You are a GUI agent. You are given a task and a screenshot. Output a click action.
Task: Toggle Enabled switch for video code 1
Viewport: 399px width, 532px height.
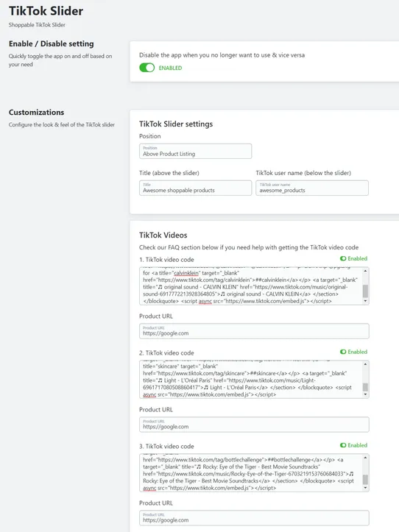click(x=343, y=258)
